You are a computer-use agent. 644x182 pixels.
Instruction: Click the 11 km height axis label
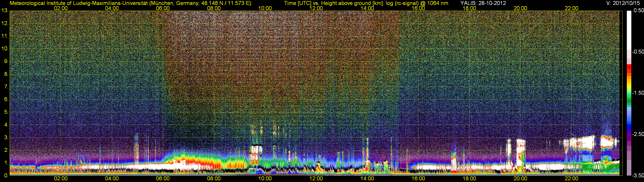tap(5, 36)
